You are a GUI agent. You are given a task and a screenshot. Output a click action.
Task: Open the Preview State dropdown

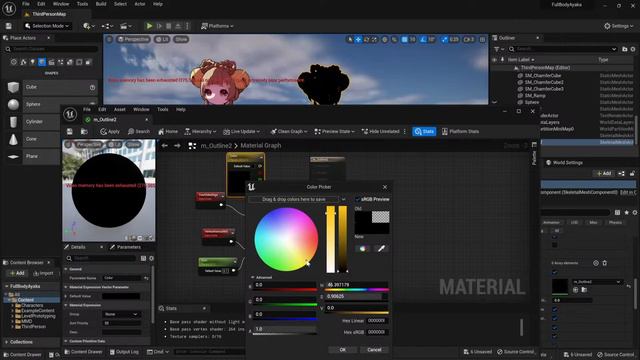click(x=334, y=131)
